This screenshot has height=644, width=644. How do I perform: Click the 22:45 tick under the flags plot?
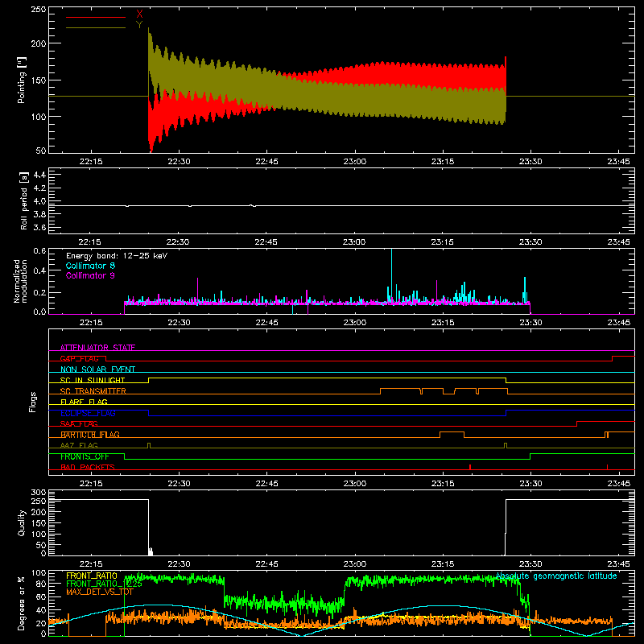[266, 484]
